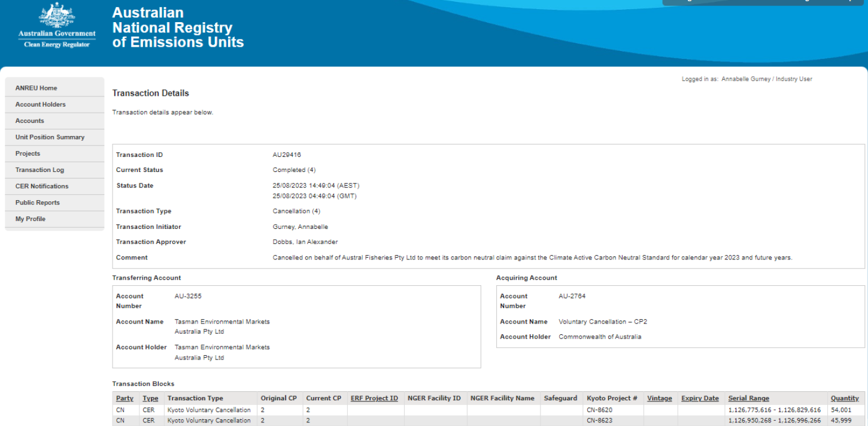Open the Transaction Log
The image size is (868, 426).
40,170
